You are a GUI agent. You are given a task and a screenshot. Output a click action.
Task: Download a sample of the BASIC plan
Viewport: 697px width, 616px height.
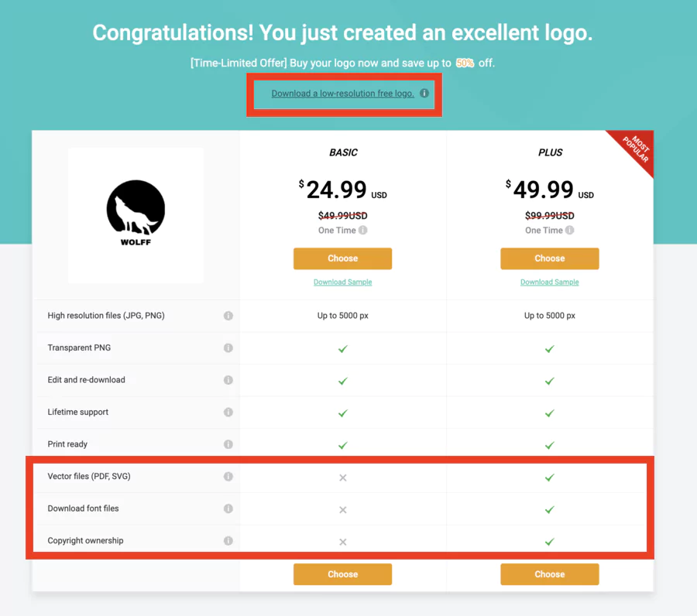(x=342, y=282)
